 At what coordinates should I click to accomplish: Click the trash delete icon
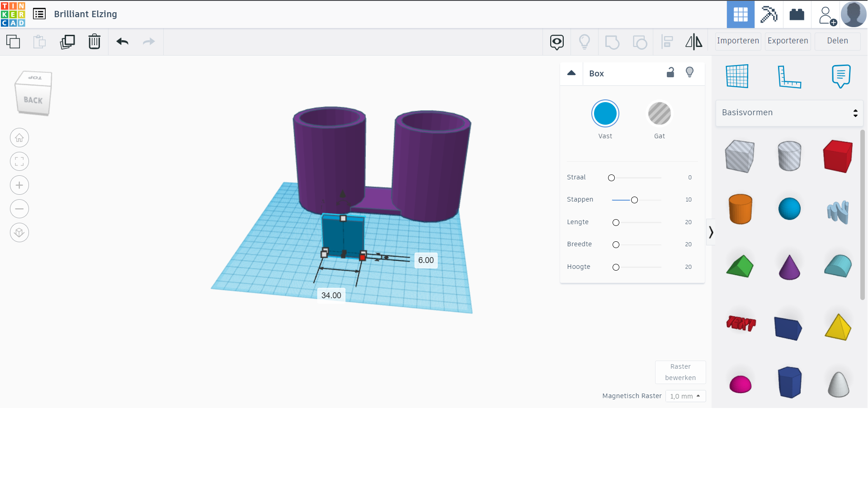tap(94, 42)
